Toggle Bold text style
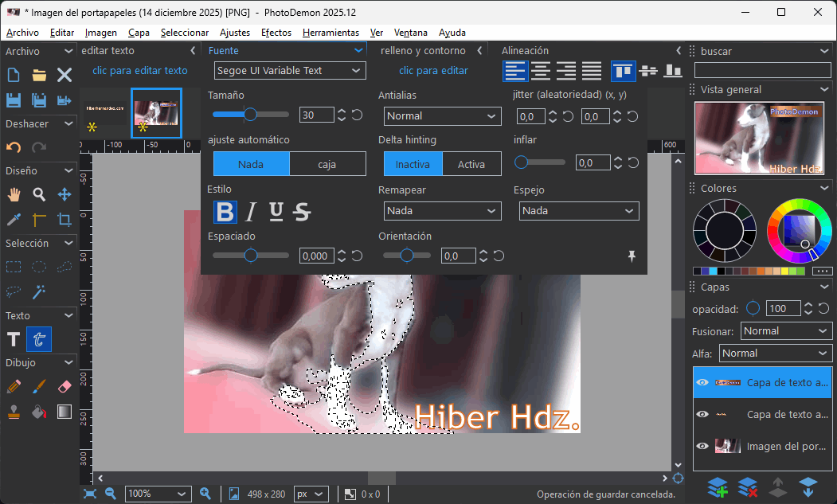This screenshot has width=837, height=504. 225,212
